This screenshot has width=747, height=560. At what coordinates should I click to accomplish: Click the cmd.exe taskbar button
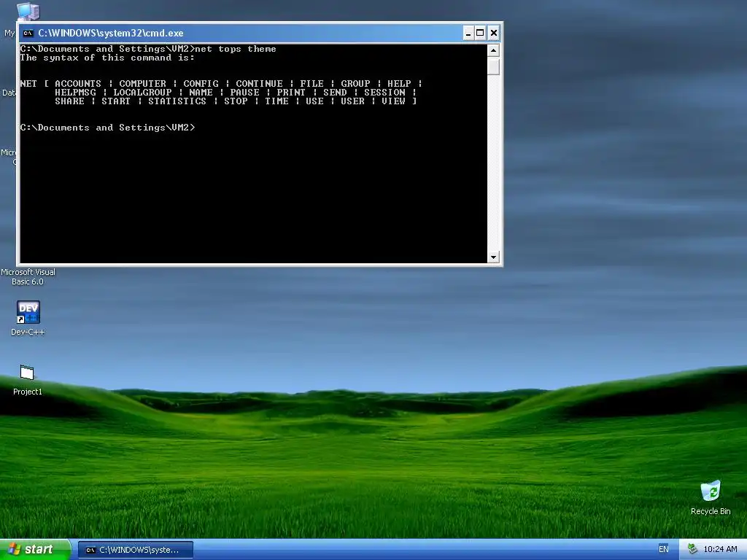(136, 550)
